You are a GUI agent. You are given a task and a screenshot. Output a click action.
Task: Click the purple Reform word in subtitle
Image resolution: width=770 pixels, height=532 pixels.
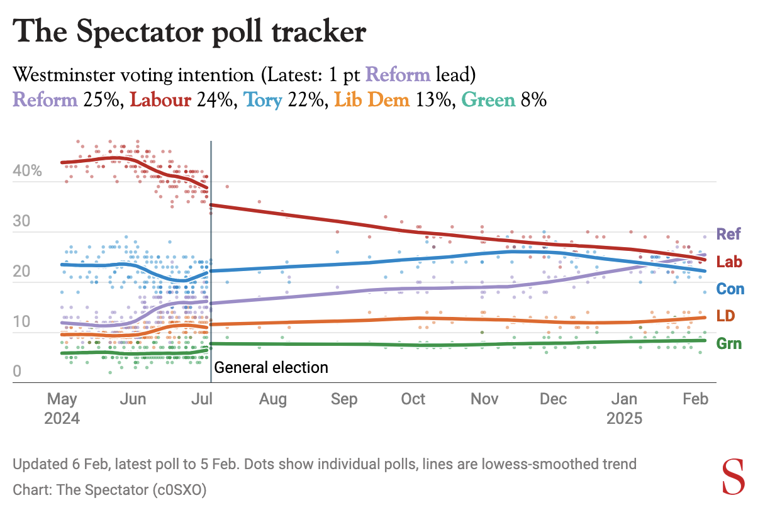coord(398,75)
